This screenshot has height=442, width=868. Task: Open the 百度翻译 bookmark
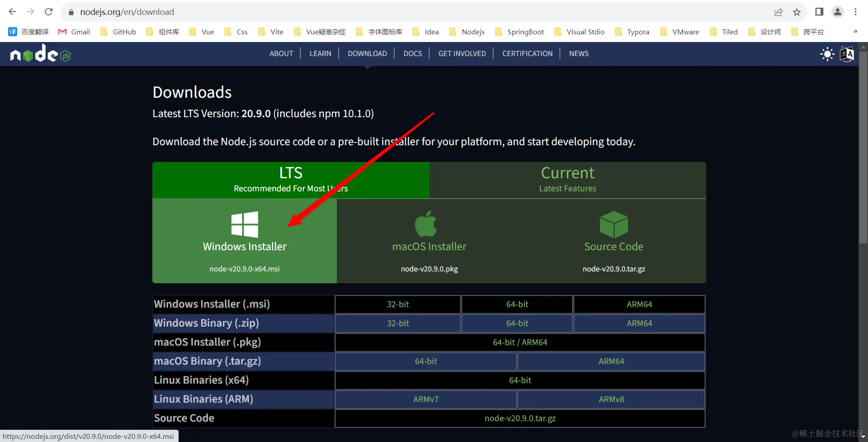click(28, 32)
